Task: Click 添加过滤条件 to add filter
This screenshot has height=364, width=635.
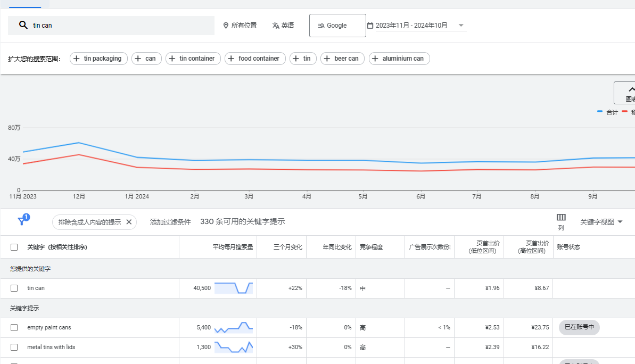Action: [170, 222]
